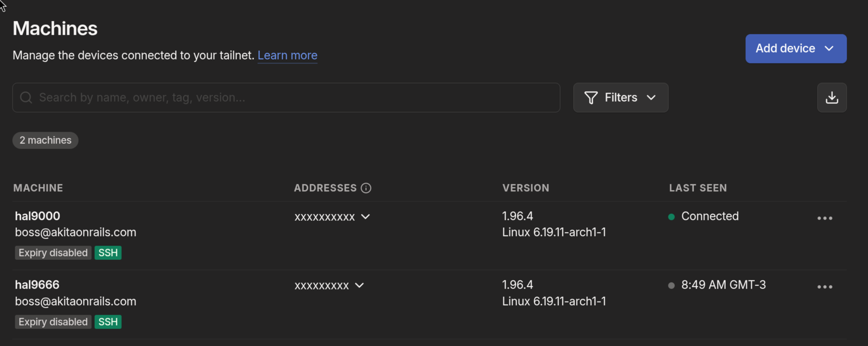Open the three-dot menu for hal9666
The height and width of the screenshot is (346, 868).
click(825, 287)
